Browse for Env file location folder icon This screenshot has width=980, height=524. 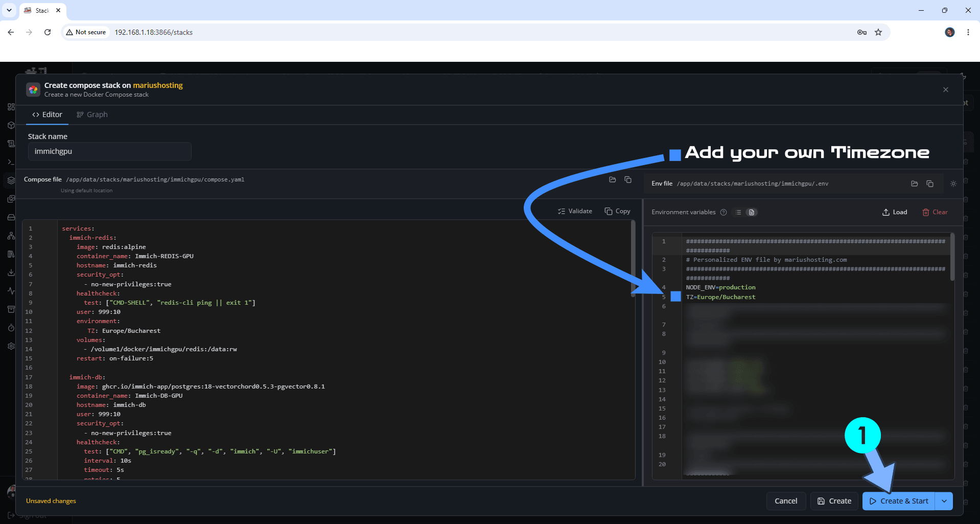click(x=915, y=184)
